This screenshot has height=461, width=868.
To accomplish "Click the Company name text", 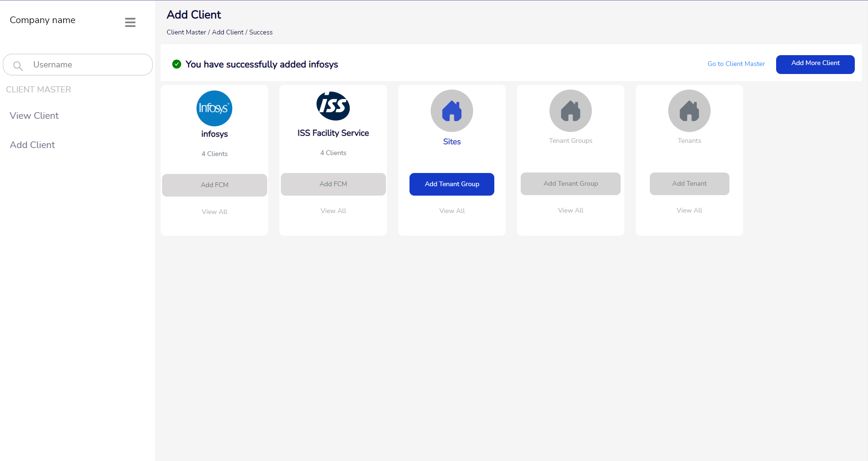I will (42, 20).
